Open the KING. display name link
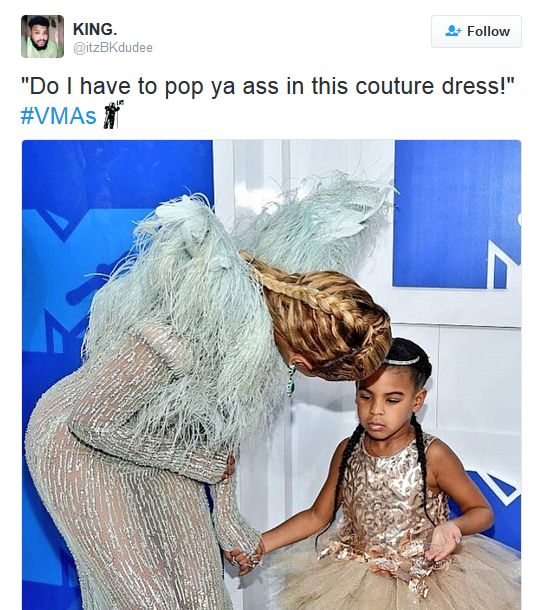 [95, 29]
